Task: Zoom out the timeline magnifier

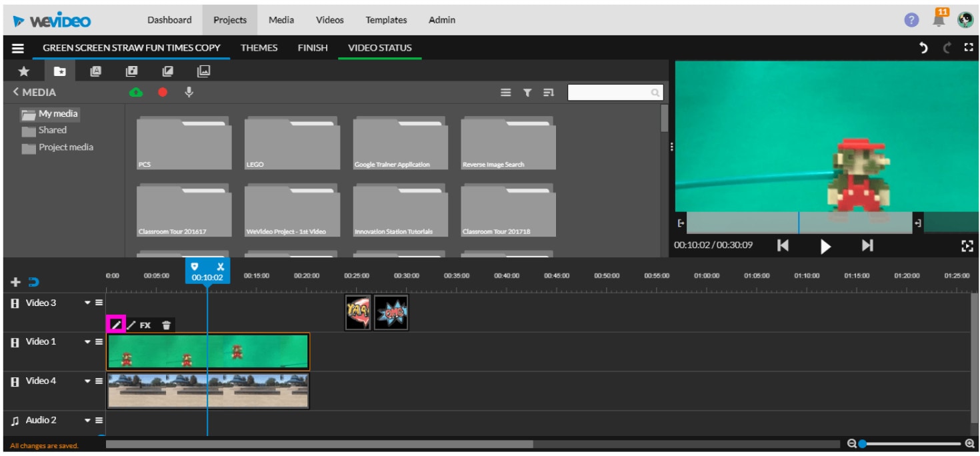Action: pyautogui.click(x=851, y=443)
